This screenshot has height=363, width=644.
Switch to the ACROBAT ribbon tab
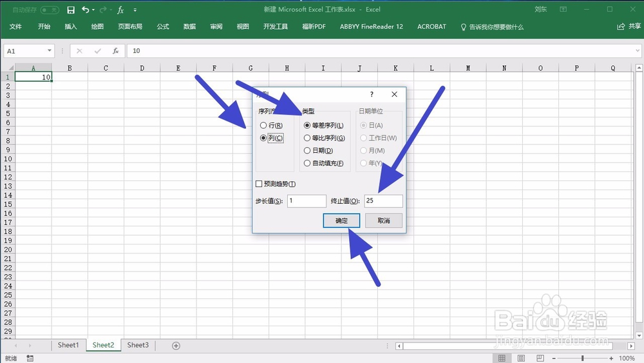pyautogui.click(x=431, y=26)
